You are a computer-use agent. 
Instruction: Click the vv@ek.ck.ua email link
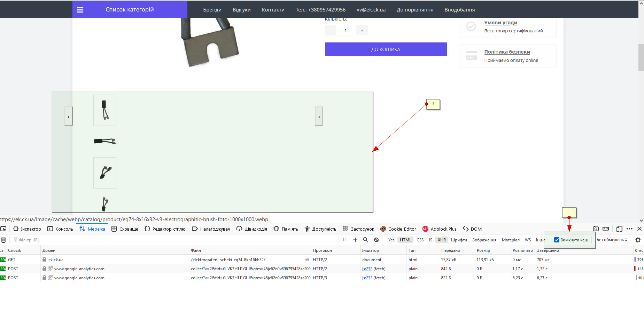click(371, 10)
